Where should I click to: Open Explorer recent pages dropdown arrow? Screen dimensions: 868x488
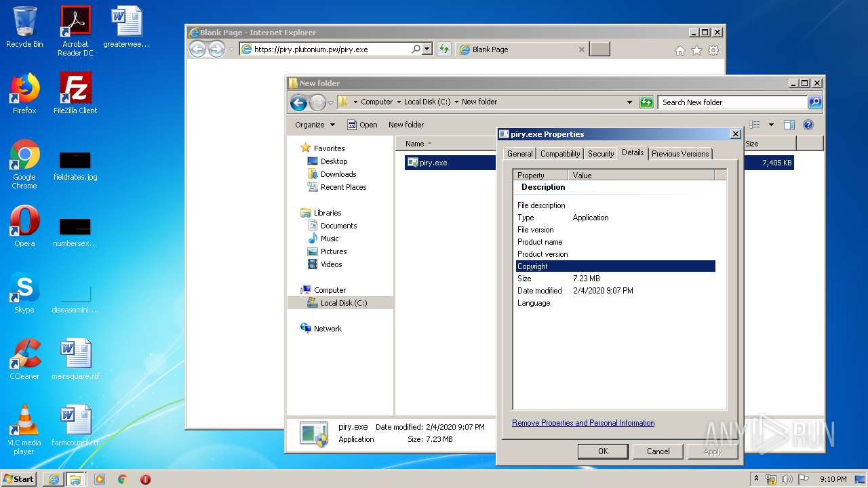pos(331,103)
